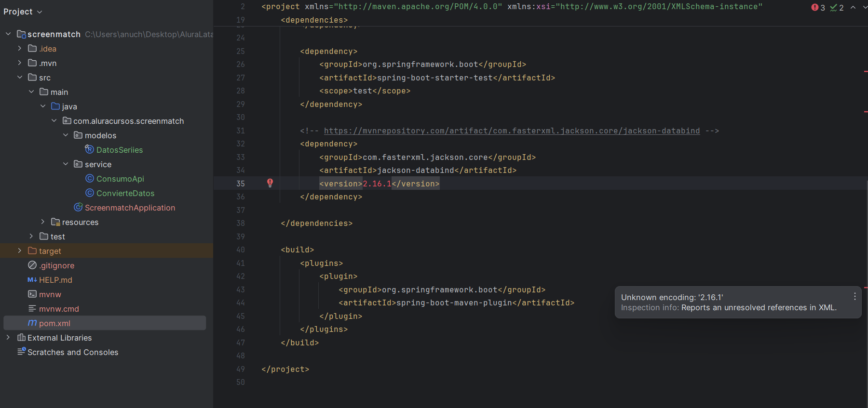Click the .mvn folder icon
868x408 pixels.
click(32, 63)
